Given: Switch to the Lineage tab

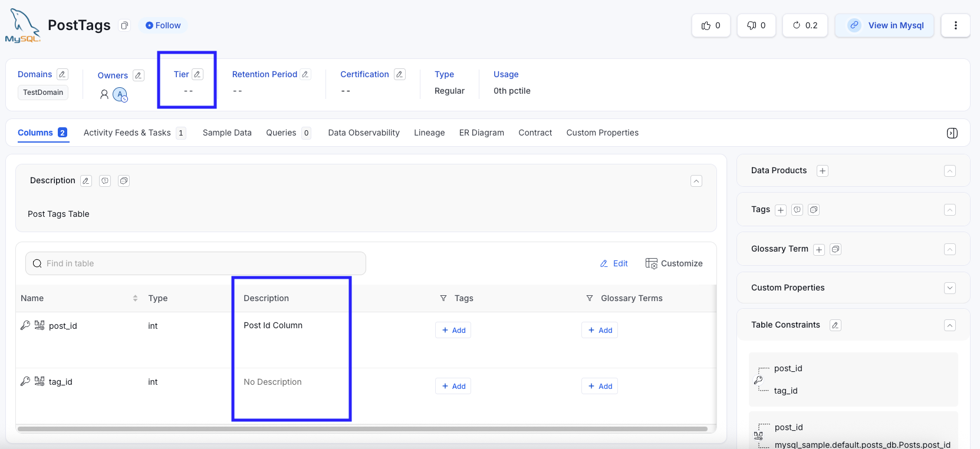Looking at the screenshot, I should tap(429, 133).
